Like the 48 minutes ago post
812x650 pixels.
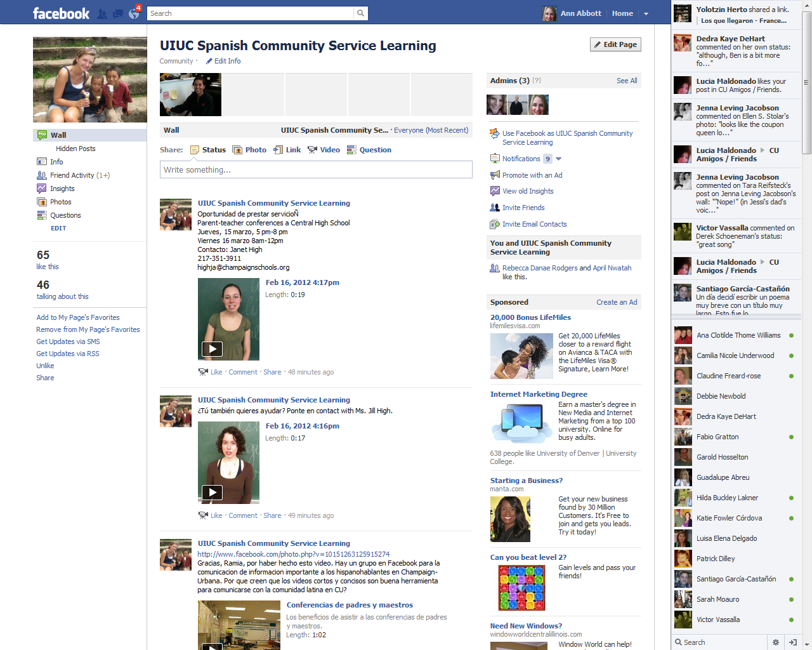(216, 372)
